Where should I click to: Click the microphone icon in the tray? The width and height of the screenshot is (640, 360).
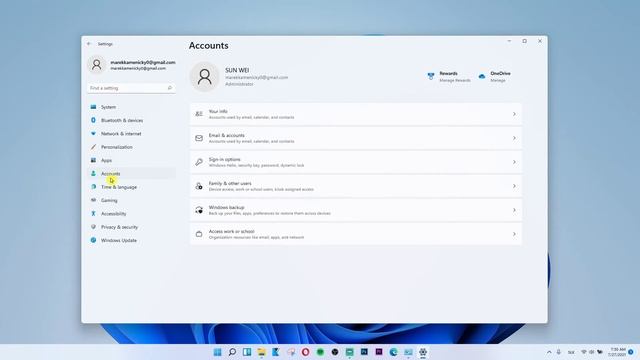click(x=559, y=352)
